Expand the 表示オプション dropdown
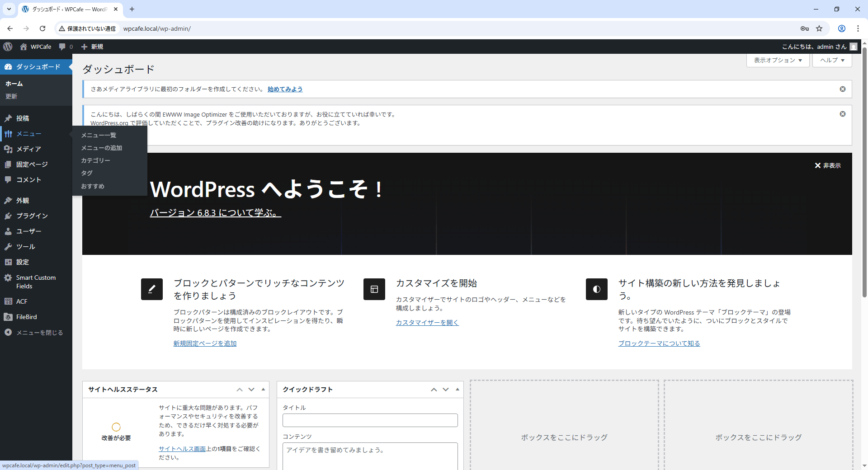Image resolution: width=868 pixels, height=470 pixels. point(778,60)
